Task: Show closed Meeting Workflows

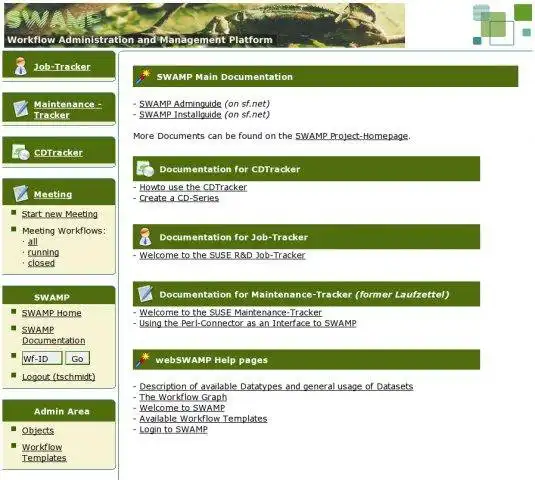Action: point(41,263)
